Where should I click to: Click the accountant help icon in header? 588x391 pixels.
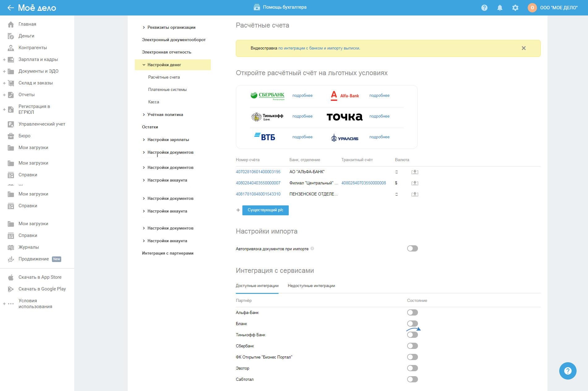257,7
